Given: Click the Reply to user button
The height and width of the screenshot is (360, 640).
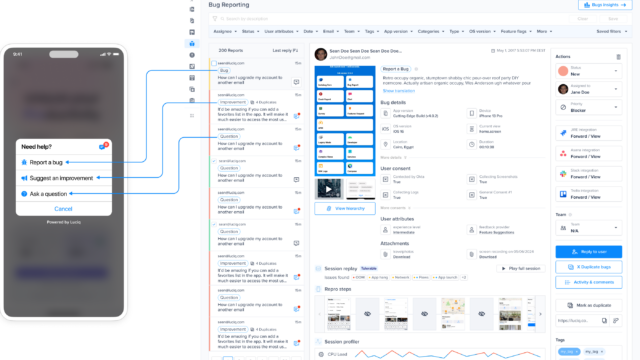Looking at the screenshot, I should [x=589, y=252].
